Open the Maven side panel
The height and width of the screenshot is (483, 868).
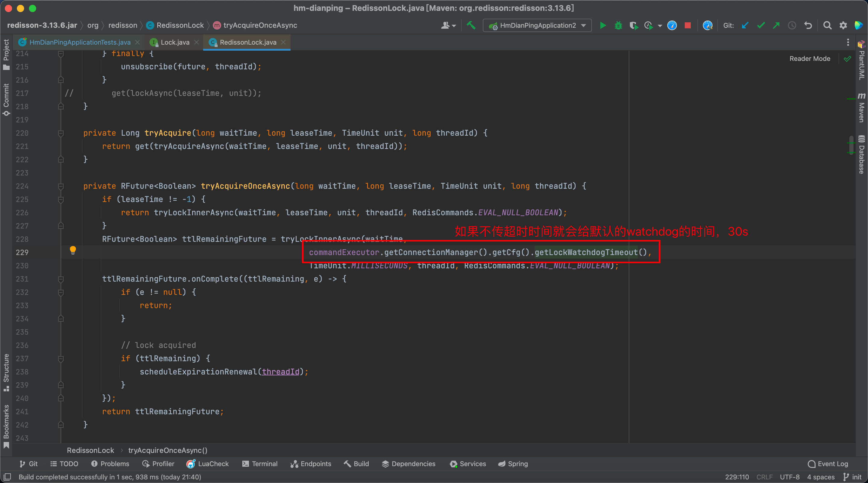(861, 108)
